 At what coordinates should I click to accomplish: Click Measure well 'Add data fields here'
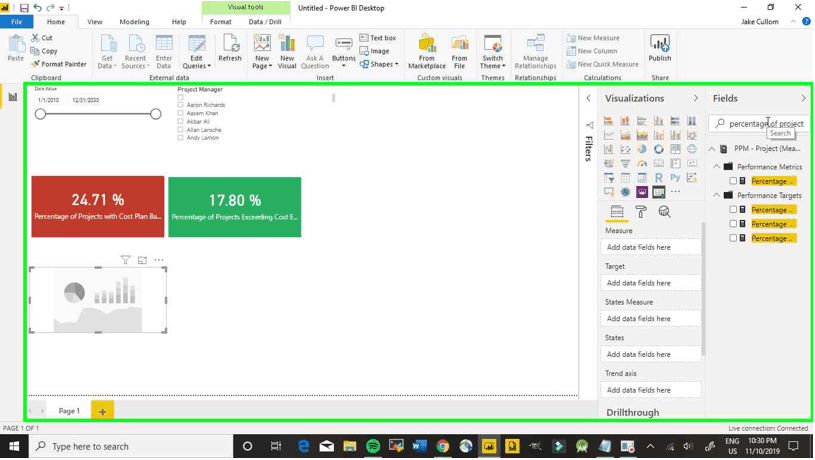651,247
